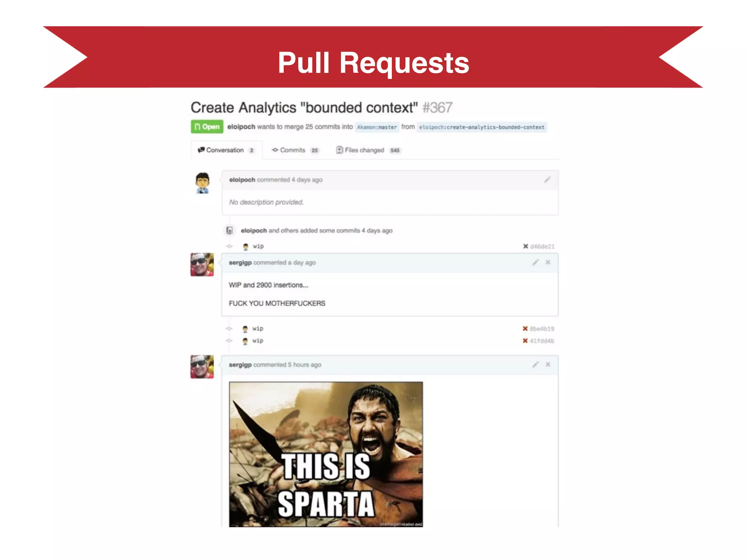
Task: Open commit hash d46de21
Action: tap(542, 246)
